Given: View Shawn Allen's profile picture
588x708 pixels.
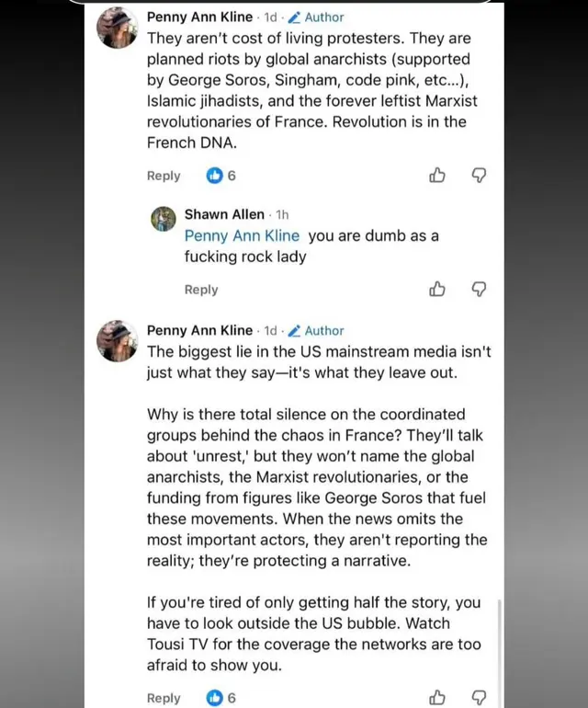Looking at the screenshot, I should pos(164,219).
